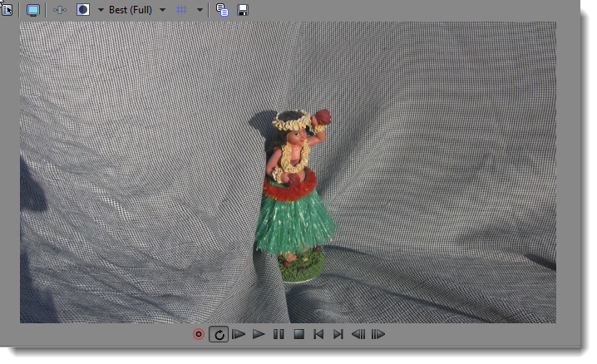Image resolution: width=597 pixels, height=364 pixels.
Task: Step to next frame
Action: pos(378,334)
